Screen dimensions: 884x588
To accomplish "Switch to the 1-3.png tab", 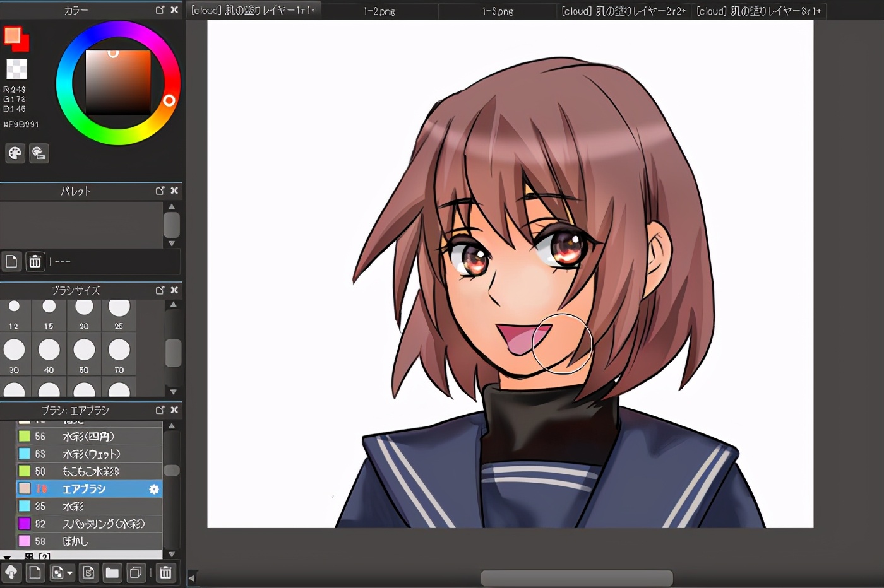I will point(498,11).
